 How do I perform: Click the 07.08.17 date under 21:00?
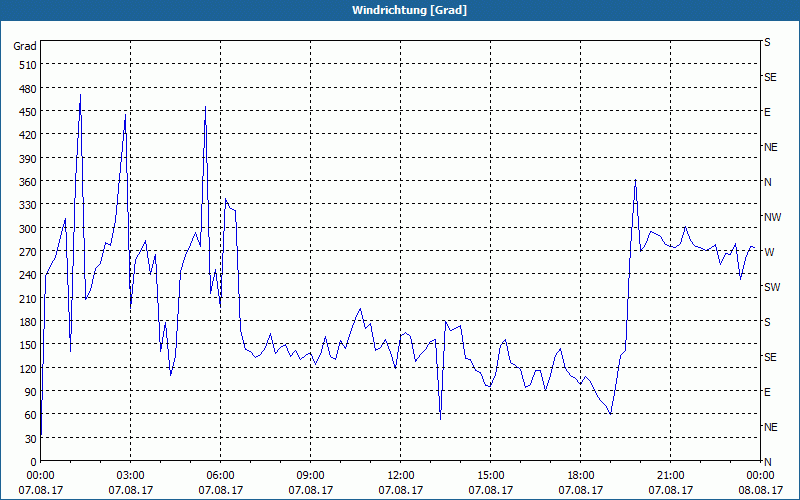(x=670, y=490)
